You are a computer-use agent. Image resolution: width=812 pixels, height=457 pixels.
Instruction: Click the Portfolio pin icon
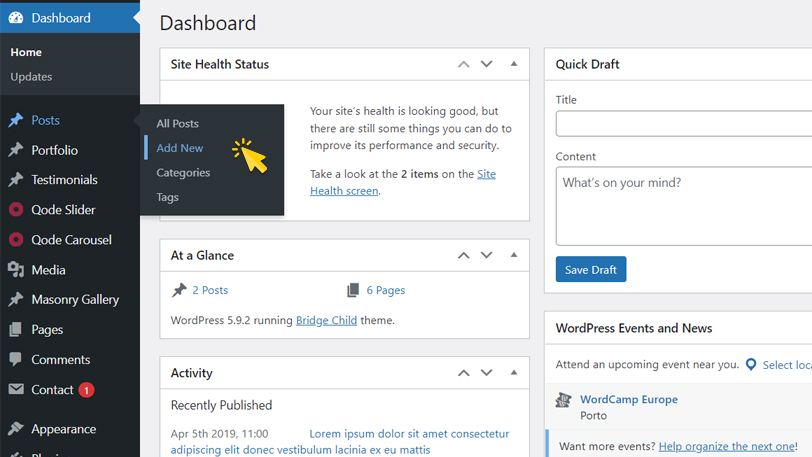pyautogui.click(x=16, y=150)
